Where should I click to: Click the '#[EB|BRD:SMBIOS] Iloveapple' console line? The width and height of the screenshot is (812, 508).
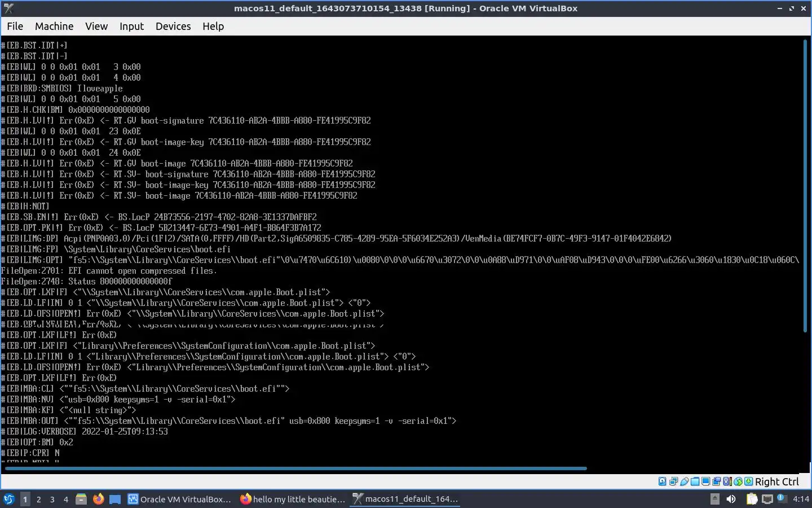point(62,88)
